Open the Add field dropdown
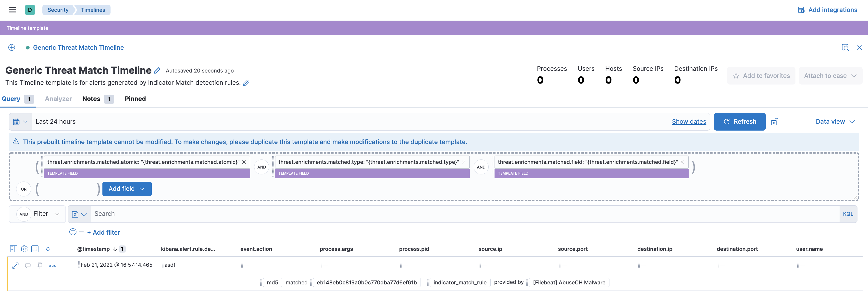This screenshot has width=868, height=292. coord(127,189)
